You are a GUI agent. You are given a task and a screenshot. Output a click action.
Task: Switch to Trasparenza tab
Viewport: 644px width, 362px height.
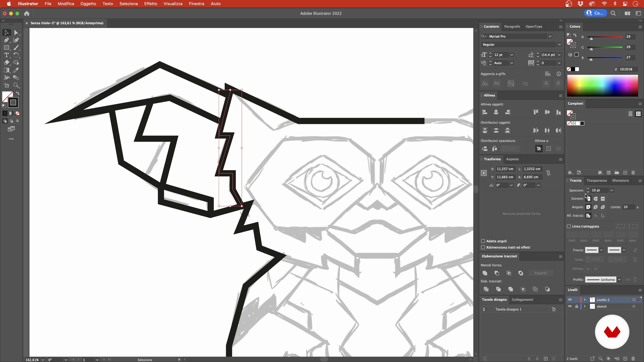point(597,180)
